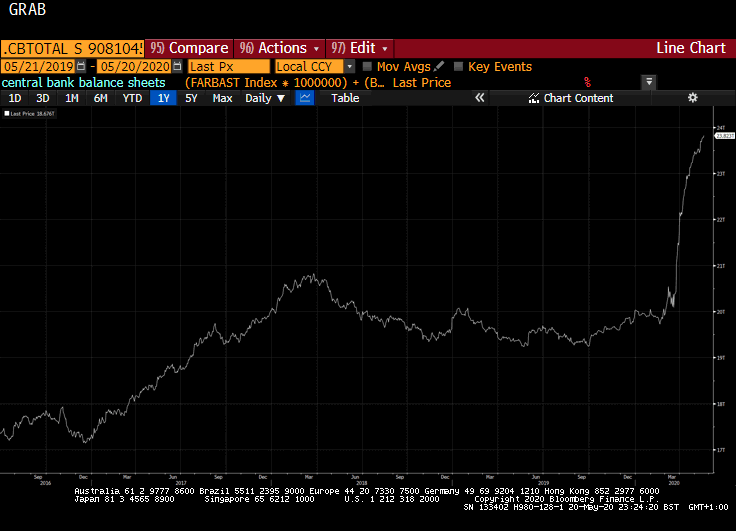This screenshot has width=736, height=531.
Task: Expand the Edit menu arrow
Action: [x=385, y=49]
